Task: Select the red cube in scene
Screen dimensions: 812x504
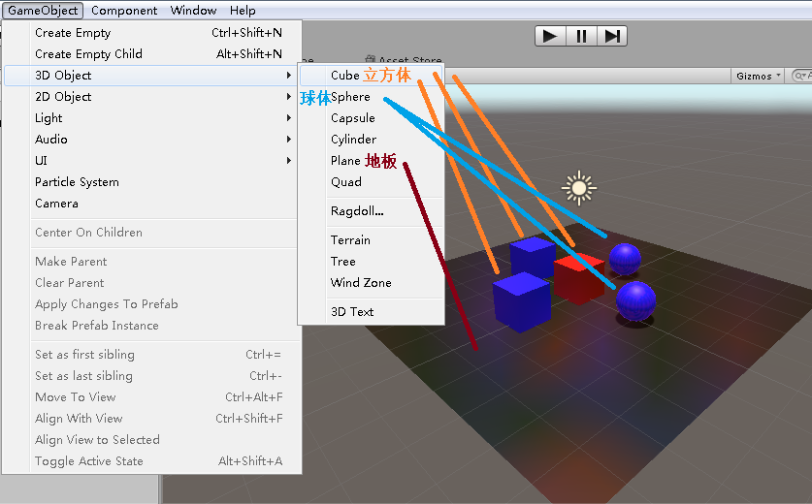Action: 579,279
